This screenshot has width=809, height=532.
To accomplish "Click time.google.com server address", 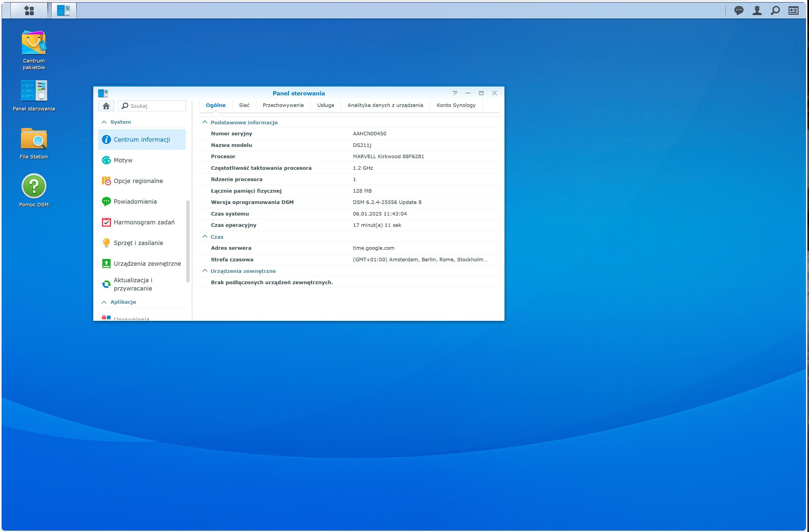I will coord(373,248).
